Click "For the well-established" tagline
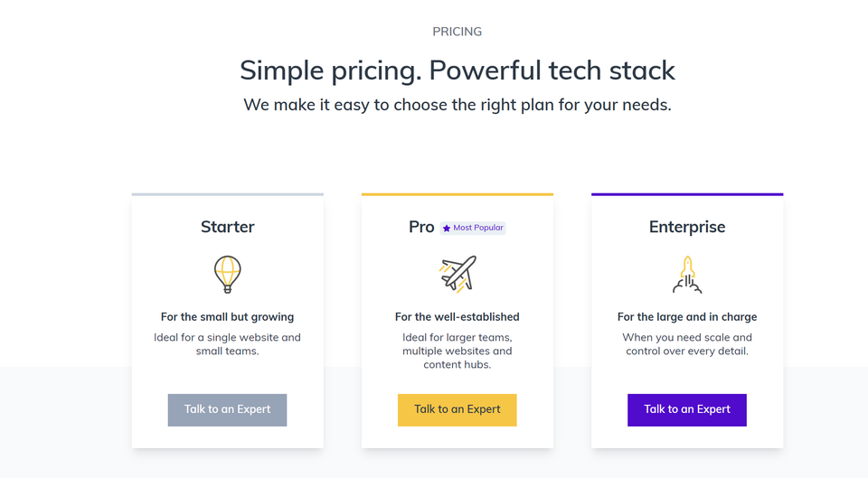 pyautogui.click(x=458, y=317)
